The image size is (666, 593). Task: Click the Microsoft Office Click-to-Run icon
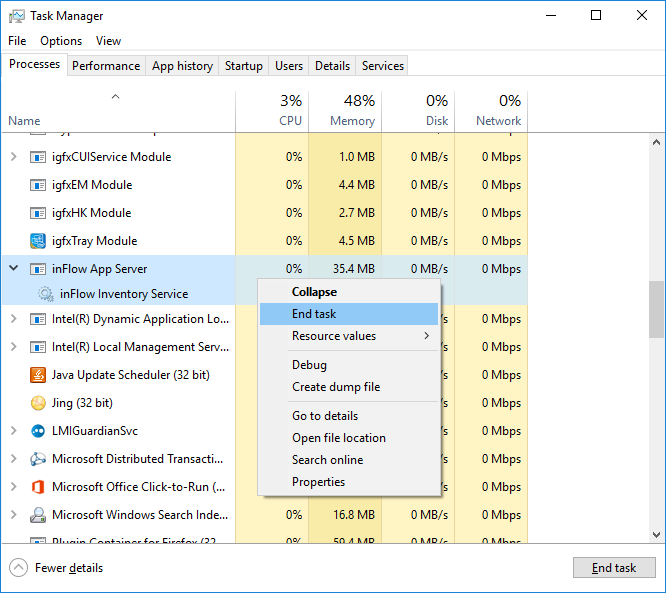coord(38,487)
